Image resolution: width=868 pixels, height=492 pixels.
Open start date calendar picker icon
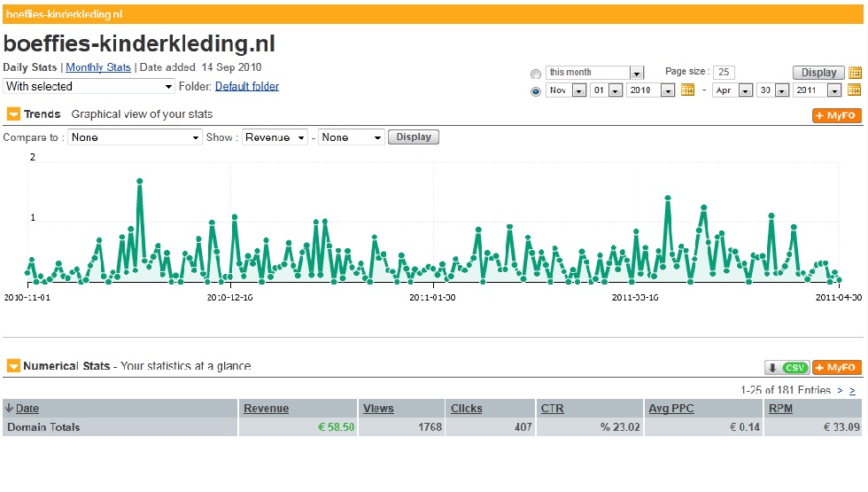pyautogui.click(x=687, y=90)
